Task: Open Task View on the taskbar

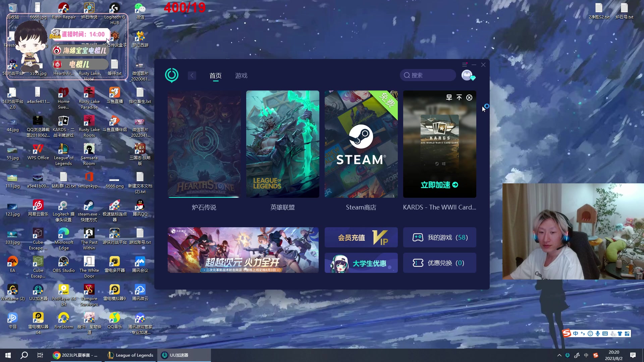Action: click(x=40, y=355)
